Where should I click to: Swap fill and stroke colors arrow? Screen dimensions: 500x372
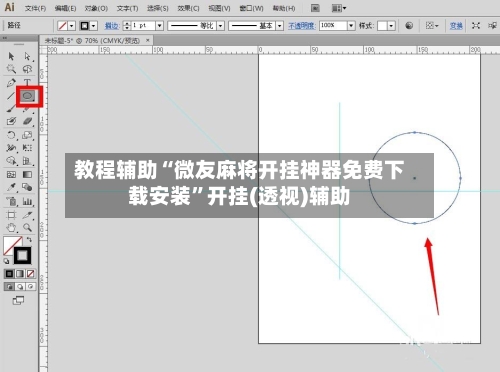(x=29, y=239)
